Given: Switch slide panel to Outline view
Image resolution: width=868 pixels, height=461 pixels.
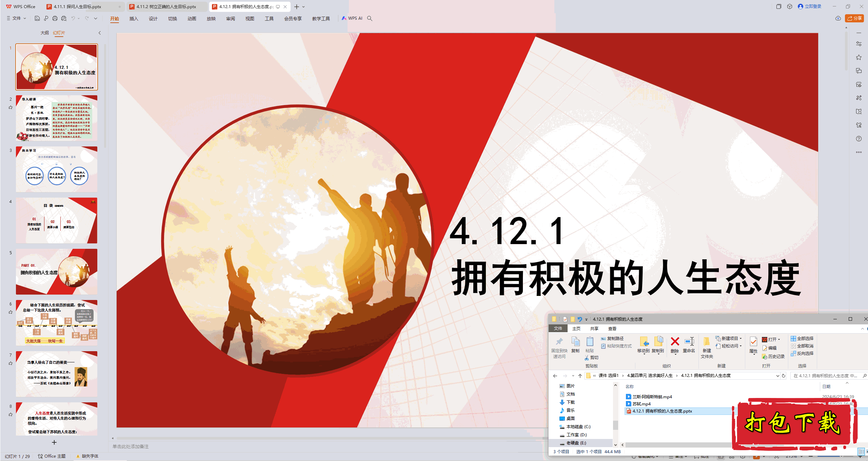Looking at the screenshot, I should [x=44, y=33].
